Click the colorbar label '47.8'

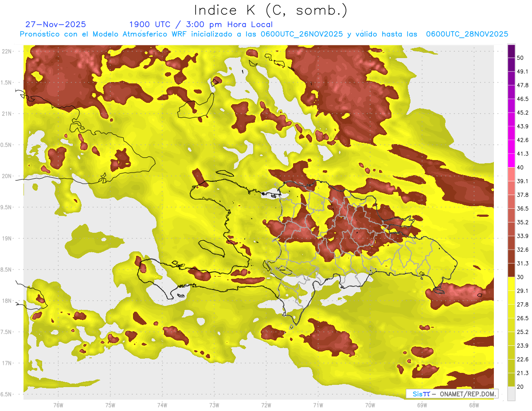tap(523, 86)
